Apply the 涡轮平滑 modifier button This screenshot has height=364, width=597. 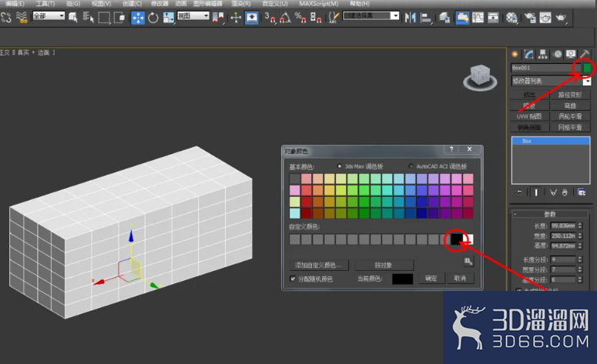point(570,116)
